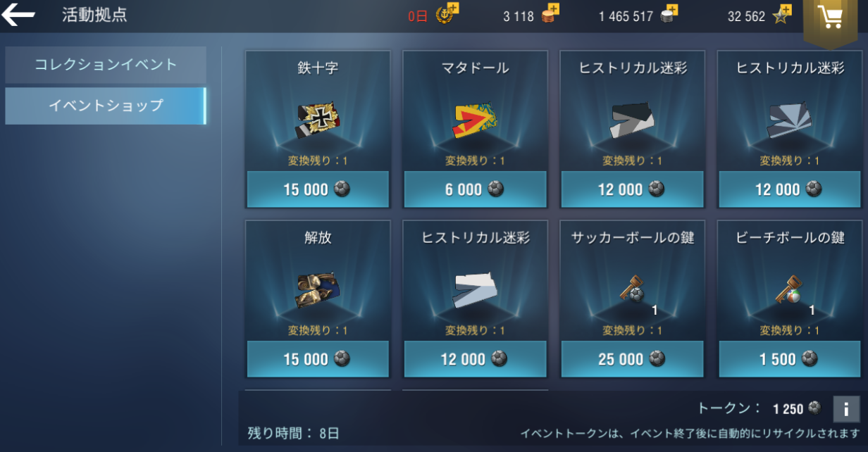This screenshot has width=868, height=452.
Task: Switch to イベントショップ tab
Action: (106, 106)
